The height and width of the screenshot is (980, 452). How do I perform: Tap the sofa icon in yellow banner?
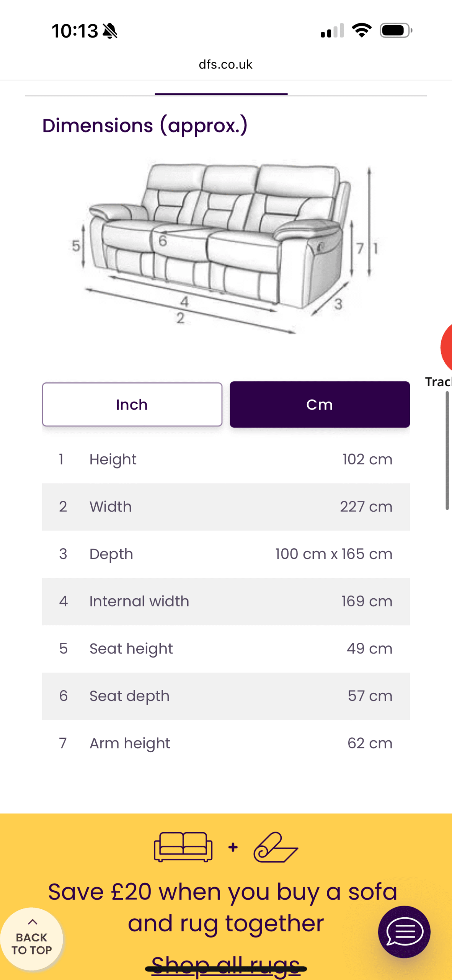click(x=183, y=847)
